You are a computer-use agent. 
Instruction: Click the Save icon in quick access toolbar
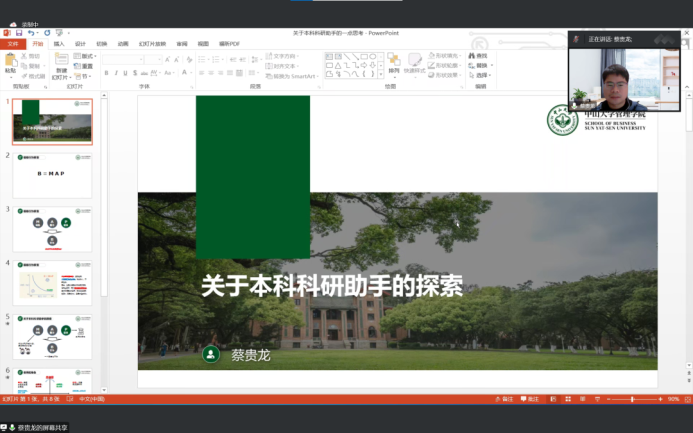21,33
